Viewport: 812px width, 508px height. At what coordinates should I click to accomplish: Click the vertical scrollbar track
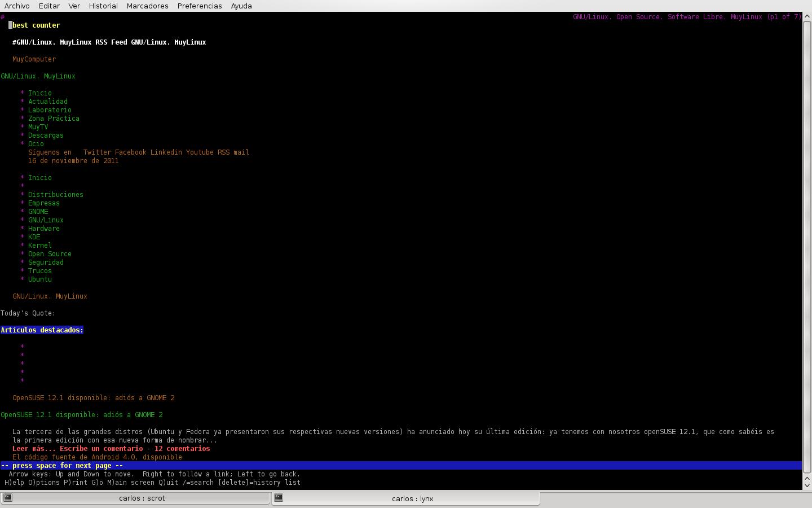[807, 248]
